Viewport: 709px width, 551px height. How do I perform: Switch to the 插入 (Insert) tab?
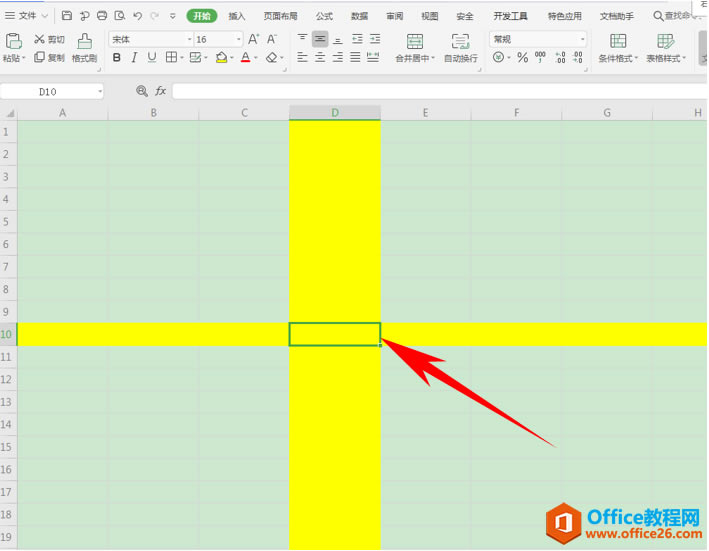236,16
